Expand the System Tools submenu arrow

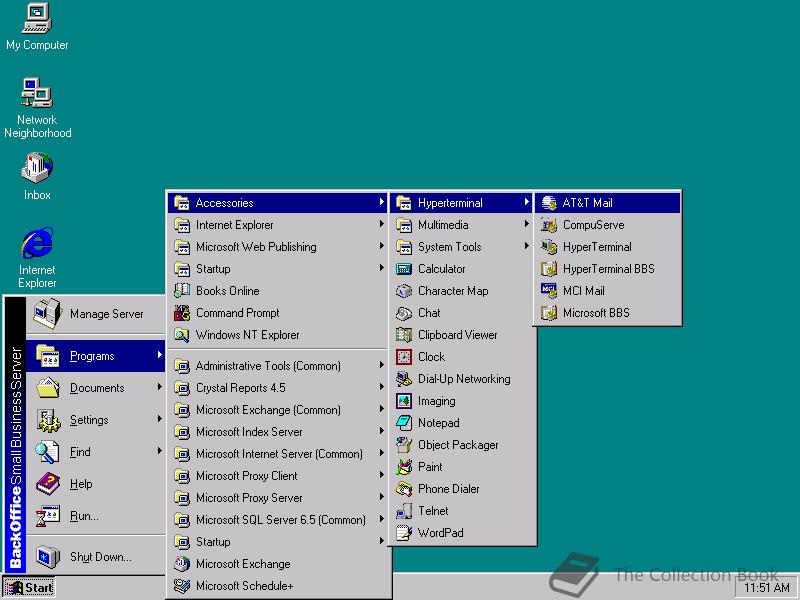(x=527, y=246)
